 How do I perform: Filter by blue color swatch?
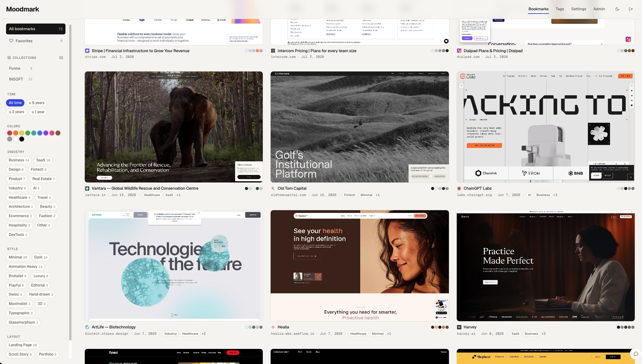pyautogui.click(x=40, y=133)
